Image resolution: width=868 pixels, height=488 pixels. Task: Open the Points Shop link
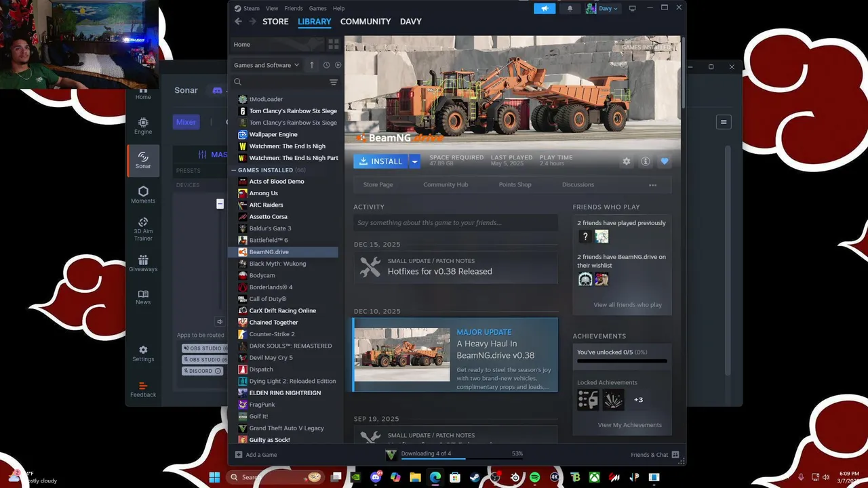[515, 184]
